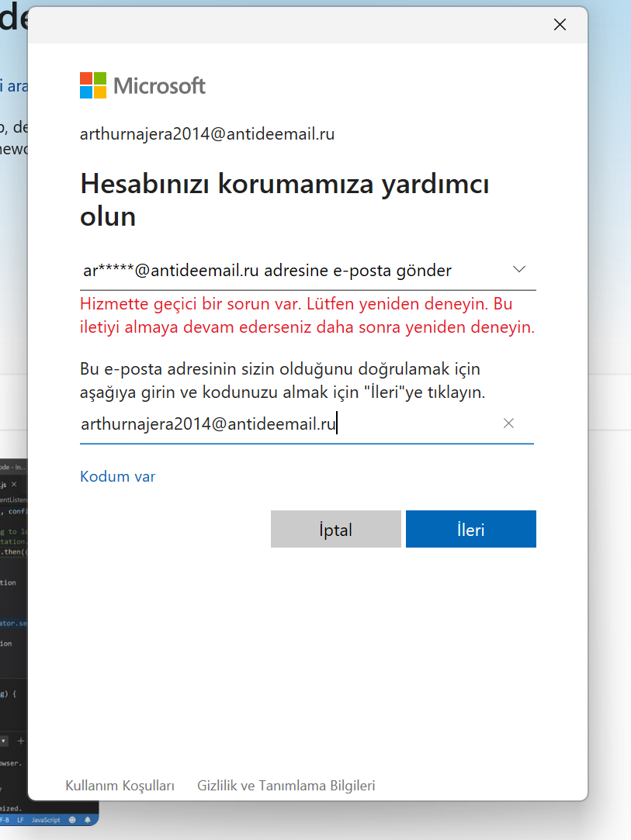Clear the email input field
This screenshot has width=631, height=840.
[508, 423]
